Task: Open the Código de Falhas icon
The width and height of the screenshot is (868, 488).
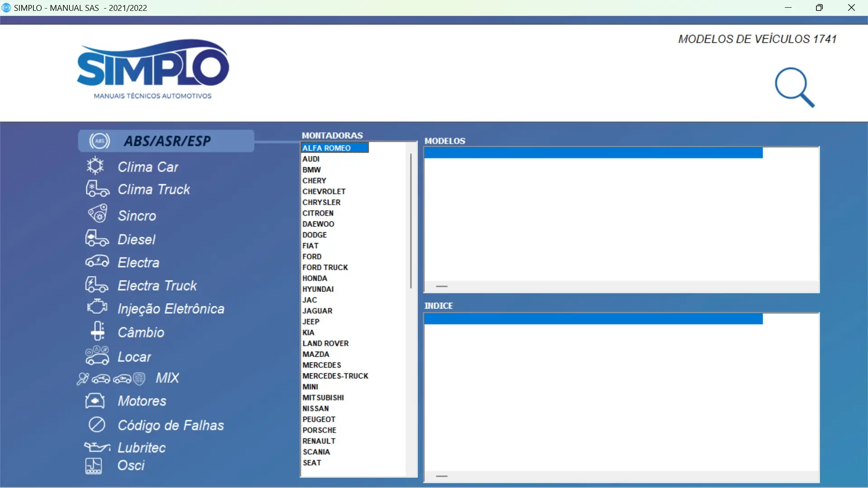Action: tap(97, 425)
